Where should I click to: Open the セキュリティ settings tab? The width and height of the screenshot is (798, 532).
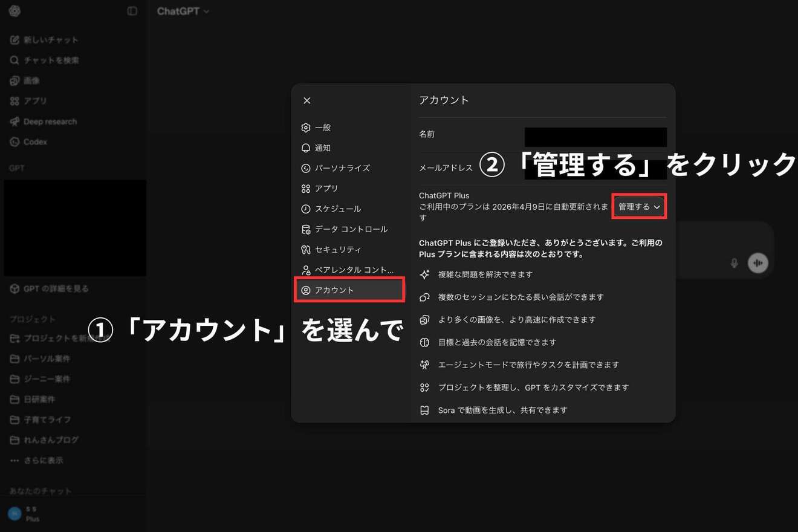point(349,250)
